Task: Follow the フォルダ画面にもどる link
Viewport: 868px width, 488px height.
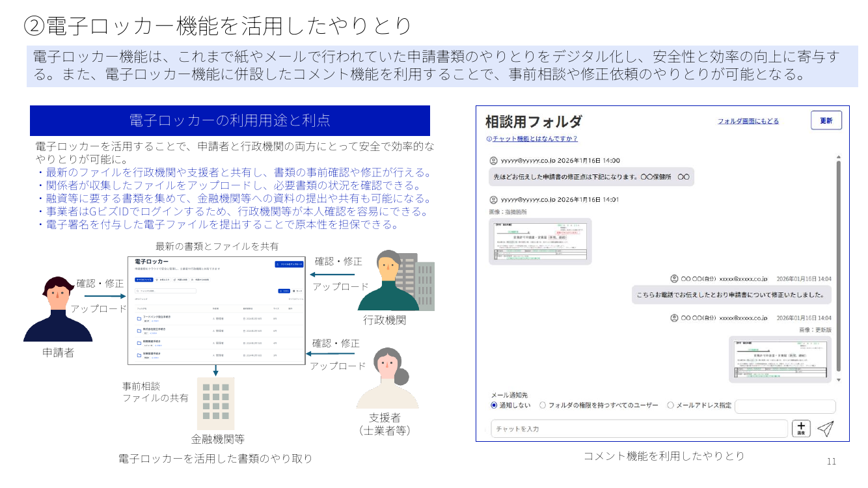Action: click(x=748, y=121)
